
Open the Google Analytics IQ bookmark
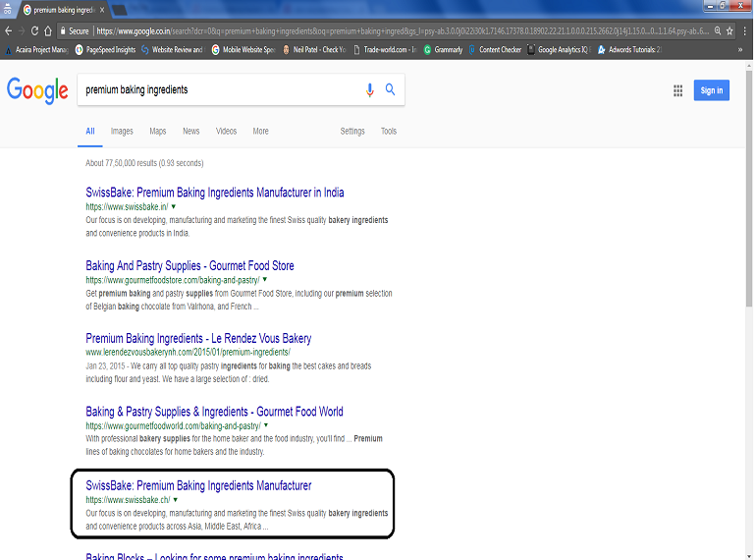coord(559,50)
